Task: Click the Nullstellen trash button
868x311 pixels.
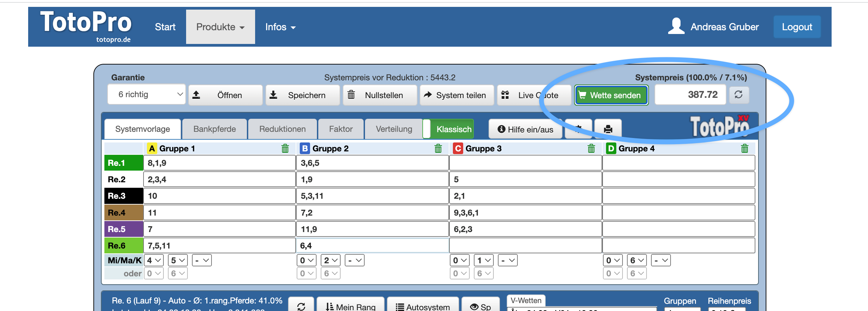Action: (380, 95)
